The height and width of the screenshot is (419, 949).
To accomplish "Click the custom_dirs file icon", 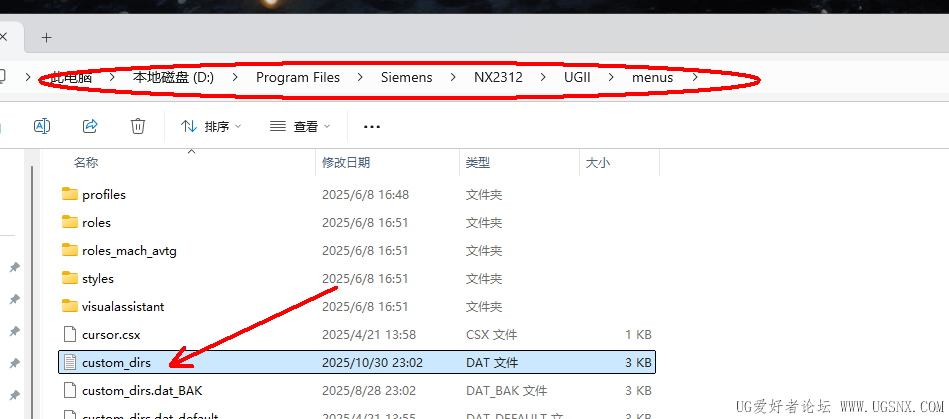I will click(70, 362).
